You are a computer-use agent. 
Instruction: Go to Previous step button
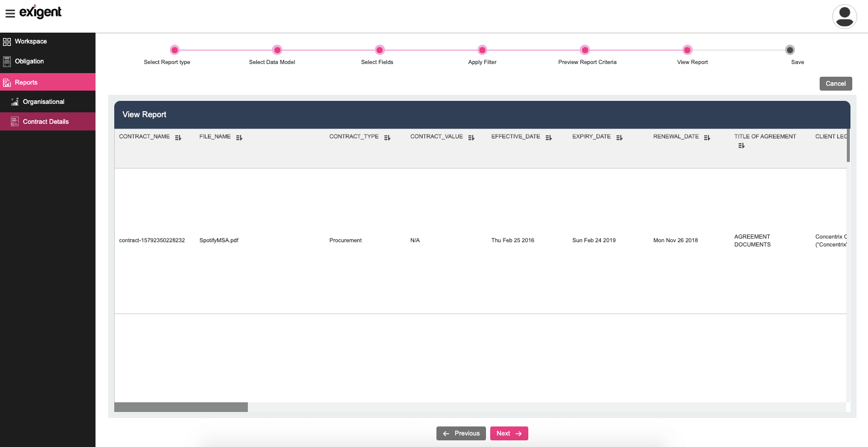point(461,433)
